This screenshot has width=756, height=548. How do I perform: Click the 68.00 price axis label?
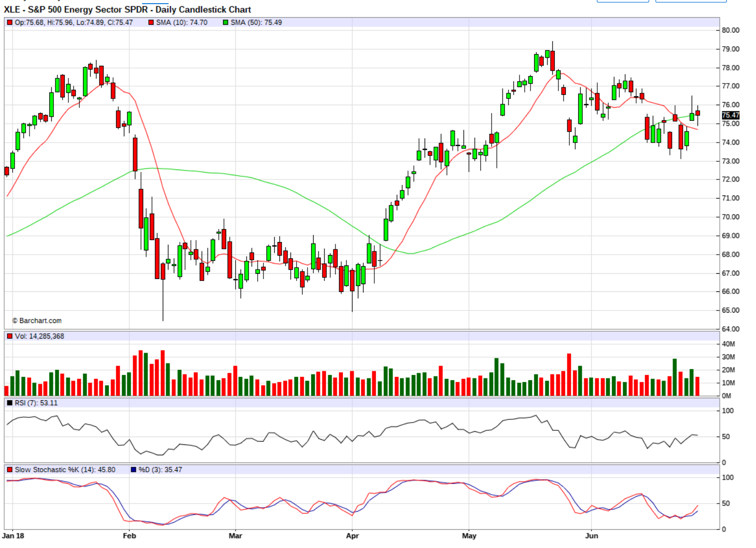pos(731,255)
